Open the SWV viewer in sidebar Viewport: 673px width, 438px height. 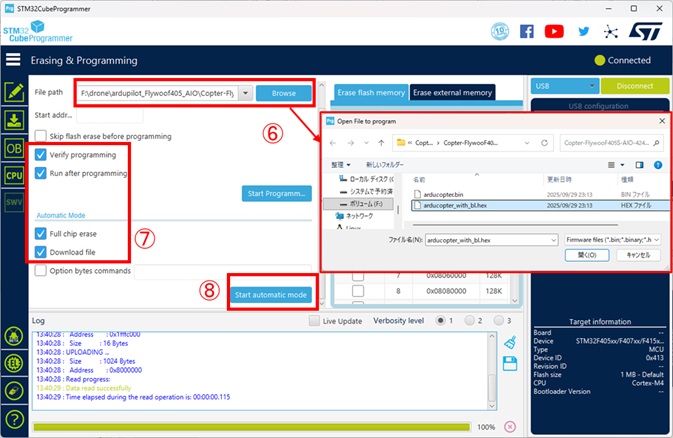point(14,203)
